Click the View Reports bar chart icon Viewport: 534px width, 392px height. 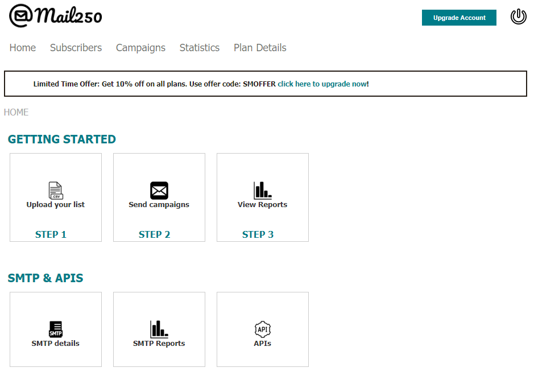pyautogui.click(x=262, y=191)
